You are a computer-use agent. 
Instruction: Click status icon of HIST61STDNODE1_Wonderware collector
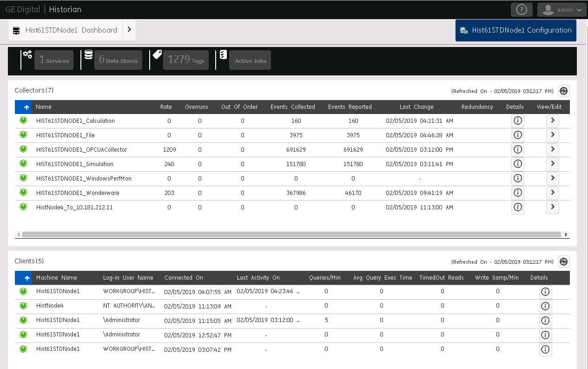[x=23, y=193]
